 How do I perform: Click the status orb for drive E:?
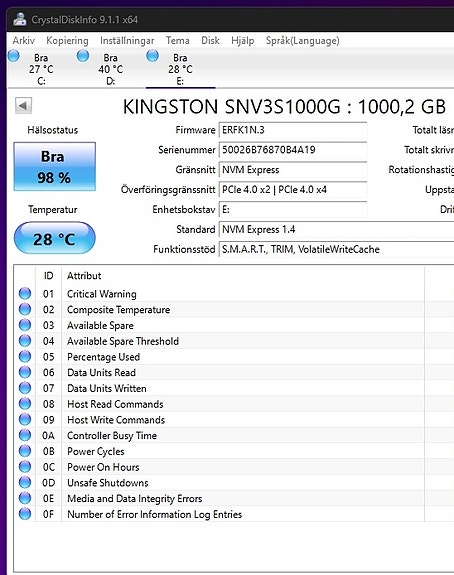152,56
